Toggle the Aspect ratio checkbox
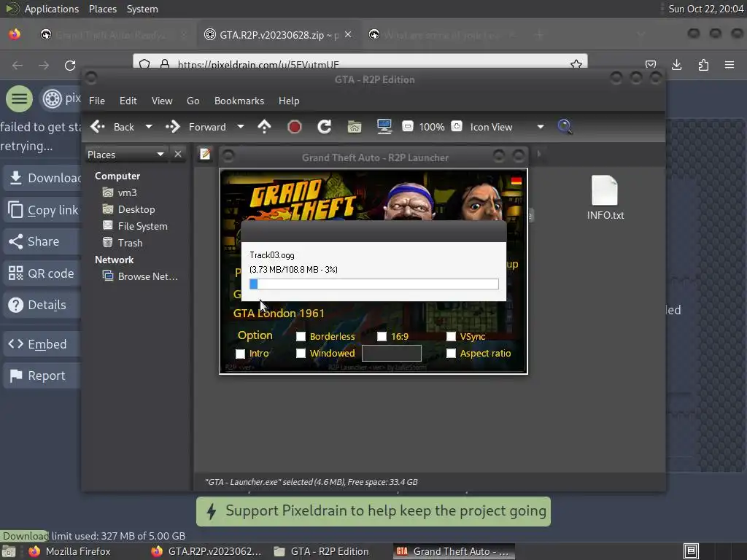Image resolution: width=747 pixels, height=560 pixels. (451, 354)
